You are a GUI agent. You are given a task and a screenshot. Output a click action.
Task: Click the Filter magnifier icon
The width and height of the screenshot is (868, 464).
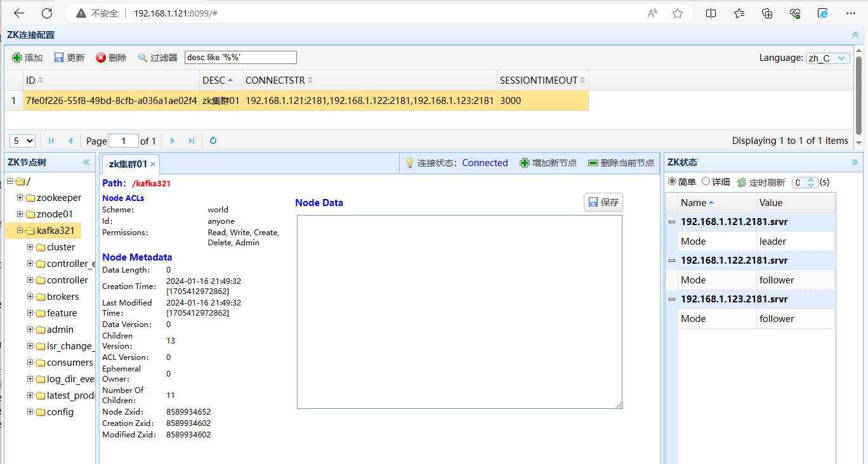click(x=143, y=58)
